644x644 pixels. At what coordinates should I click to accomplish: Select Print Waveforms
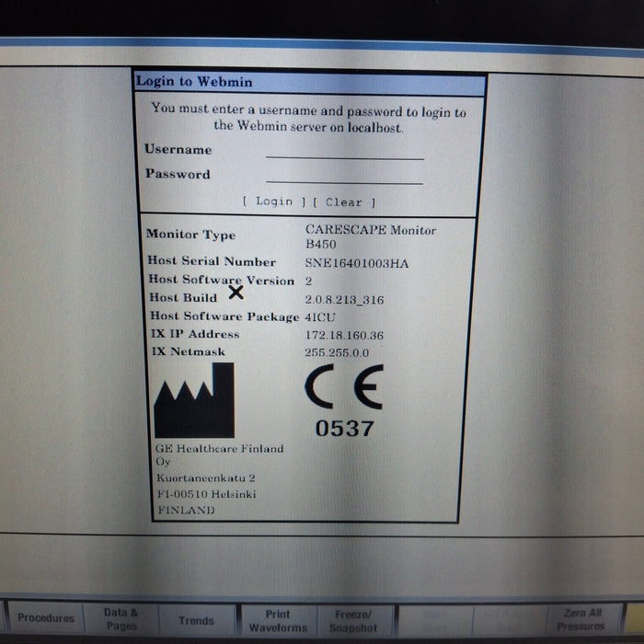[x=277, y=620]
